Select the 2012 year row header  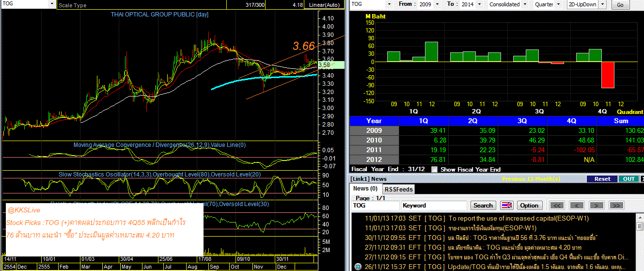click(374, 160)
